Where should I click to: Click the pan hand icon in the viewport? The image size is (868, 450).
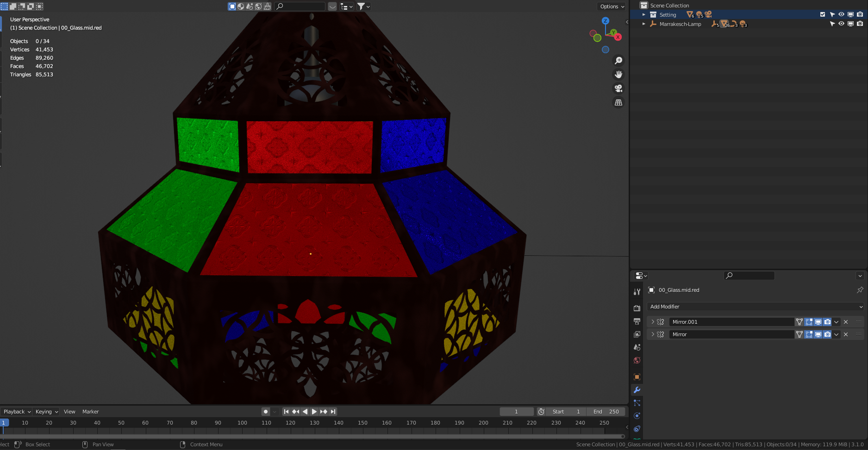point(618,74)
